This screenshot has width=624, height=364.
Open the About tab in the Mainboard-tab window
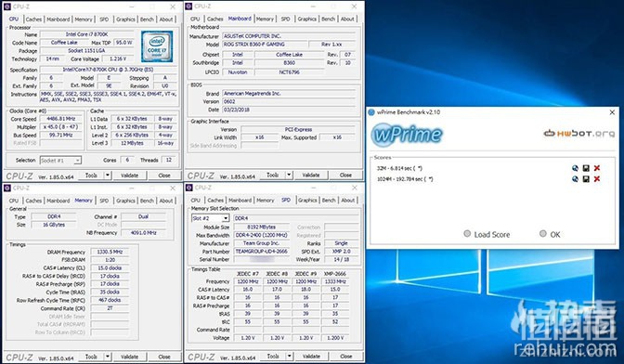click(x=347, y=19)
